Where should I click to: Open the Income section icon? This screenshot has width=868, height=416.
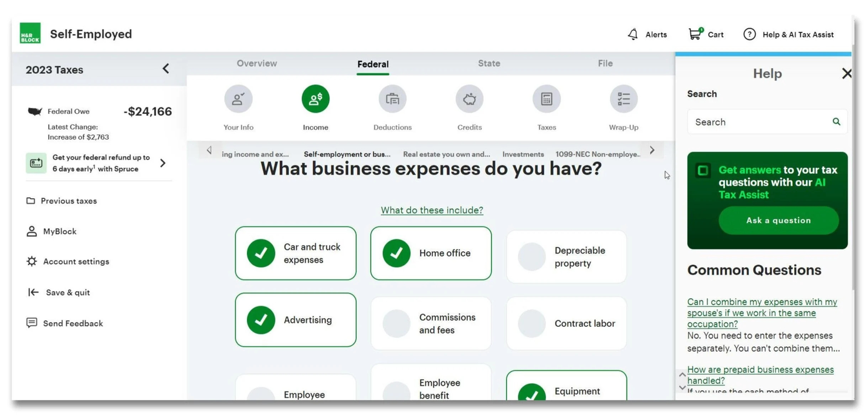316,99
